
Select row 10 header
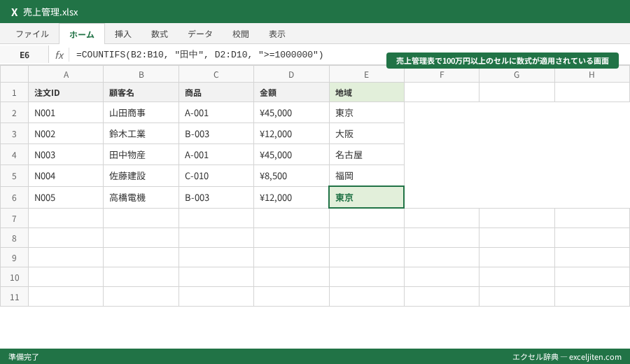(14, 278)
